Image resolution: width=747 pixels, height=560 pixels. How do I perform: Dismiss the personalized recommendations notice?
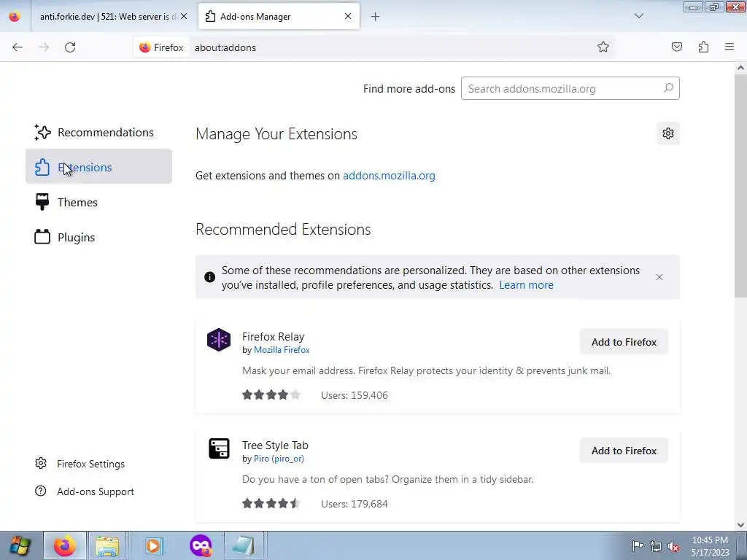(x=659, y=277)
